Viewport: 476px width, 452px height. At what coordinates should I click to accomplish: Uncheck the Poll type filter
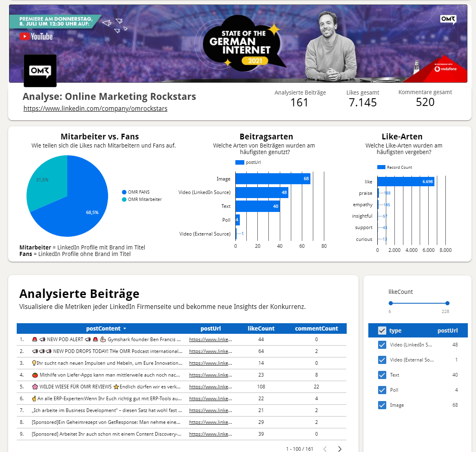(382, 390)
